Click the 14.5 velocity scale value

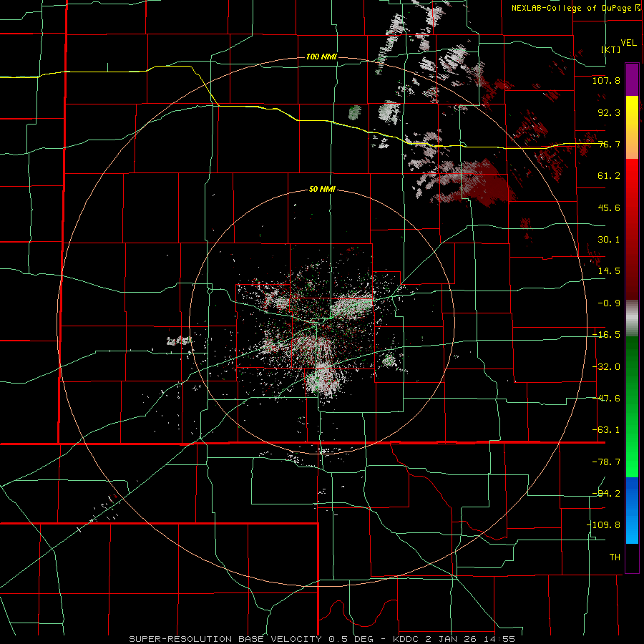609,271
